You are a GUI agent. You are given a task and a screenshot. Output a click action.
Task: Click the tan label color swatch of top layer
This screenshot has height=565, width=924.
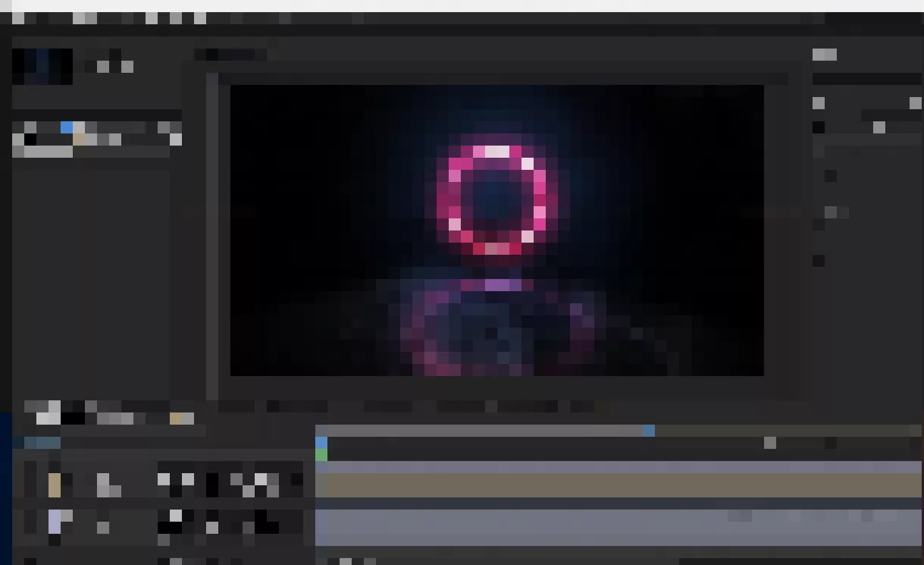click(x=54, y=485)
